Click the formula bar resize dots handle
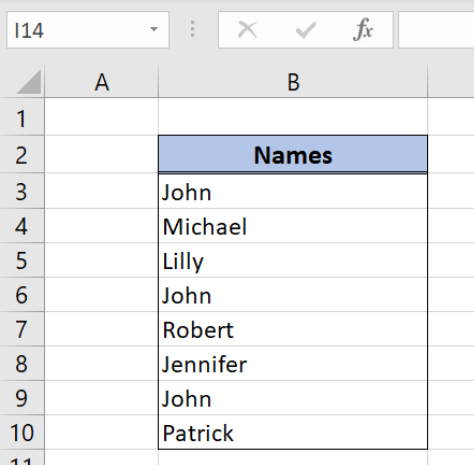Viewport: 474px width, 465px height. coord(192,29)
